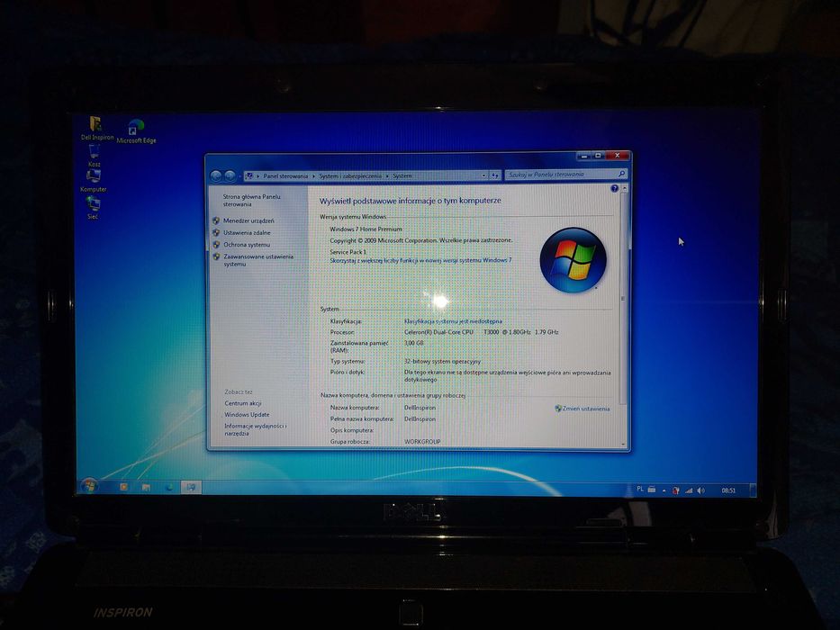The width and height of the screenshot is (840, 630).
Task: Open Strona główna Panelu sterowania
Action: tap(251, 201)
